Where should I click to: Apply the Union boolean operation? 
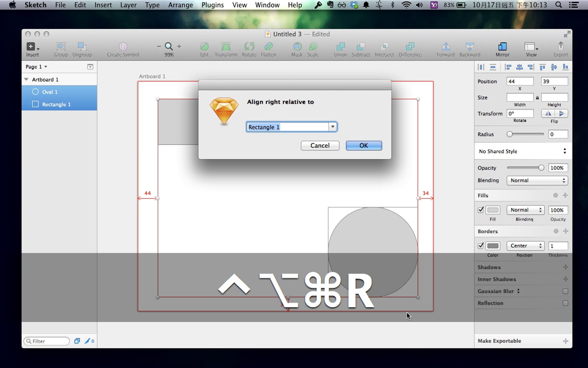tap(341, 46)
